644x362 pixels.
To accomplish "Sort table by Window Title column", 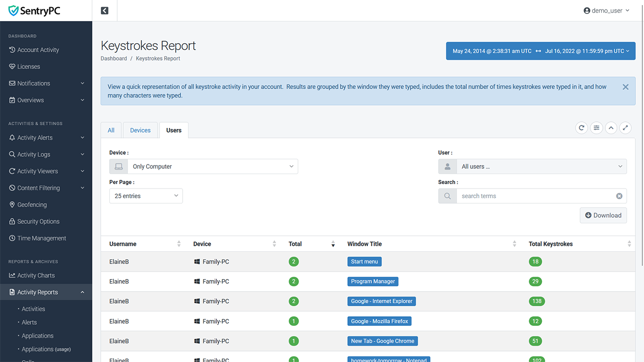I will pos(432,244).
